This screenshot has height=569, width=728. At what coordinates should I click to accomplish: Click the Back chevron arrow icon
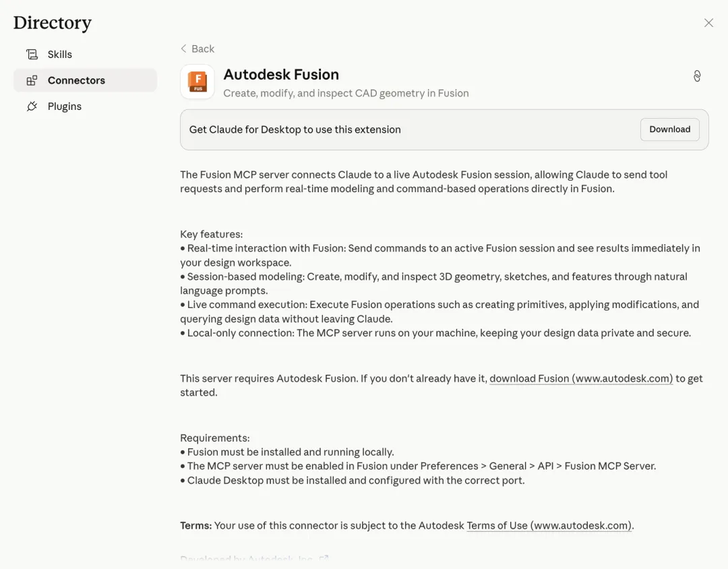(x=183, y=49)
